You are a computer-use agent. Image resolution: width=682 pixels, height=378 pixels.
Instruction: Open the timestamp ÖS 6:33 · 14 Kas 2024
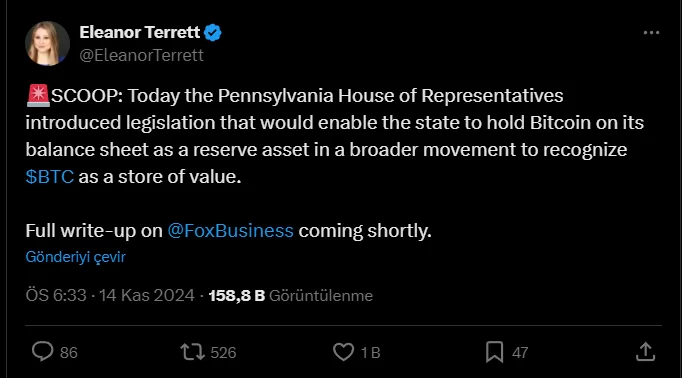click(x=110, y=295)
